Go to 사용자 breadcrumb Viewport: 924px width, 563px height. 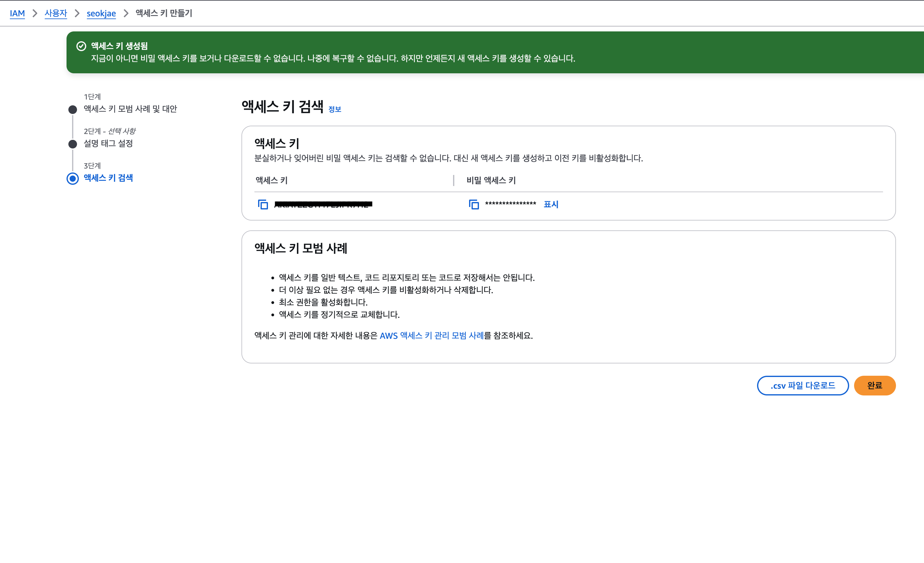55,14
